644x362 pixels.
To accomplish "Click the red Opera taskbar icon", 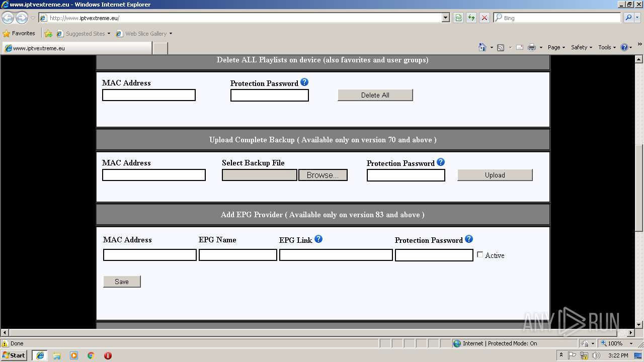I will [x=108, y=355].
